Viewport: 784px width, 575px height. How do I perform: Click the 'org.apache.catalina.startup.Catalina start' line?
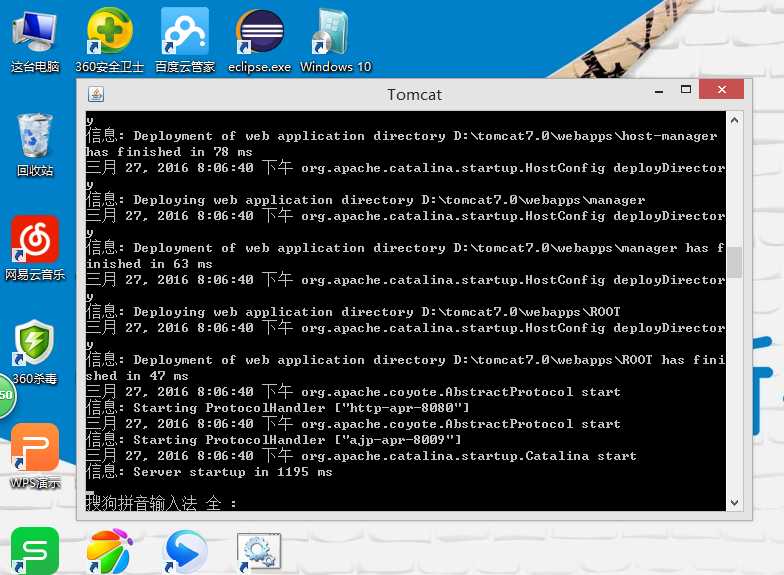(361, 456)
